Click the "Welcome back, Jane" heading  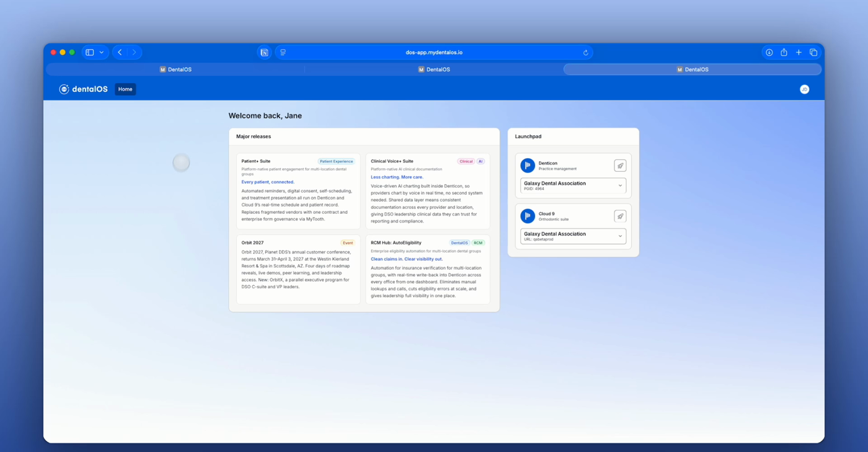point(265,116)
